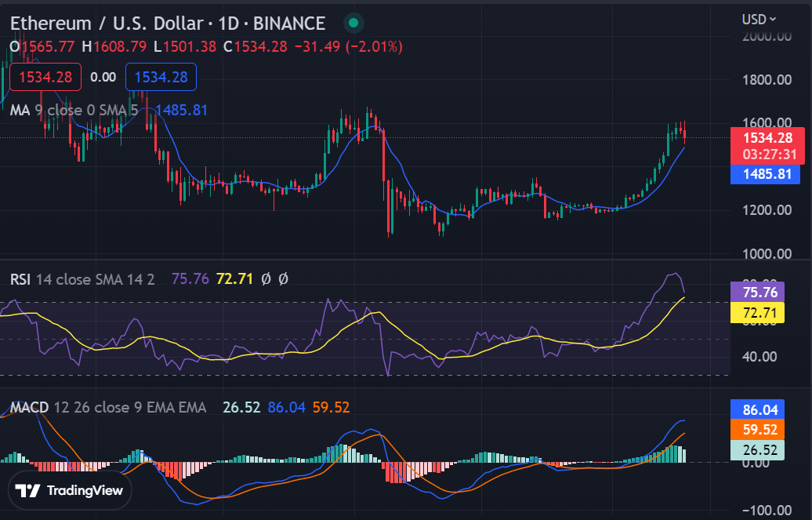The image size is (812, 520).
Task: Click the 1200.00 price axis tick
Action: point(767,210)
